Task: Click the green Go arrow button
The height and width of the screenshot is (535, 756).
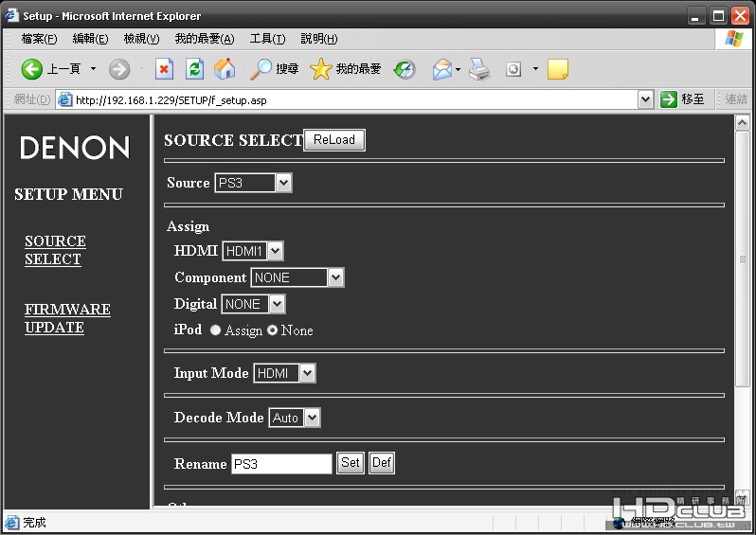Action: point(669,99)
